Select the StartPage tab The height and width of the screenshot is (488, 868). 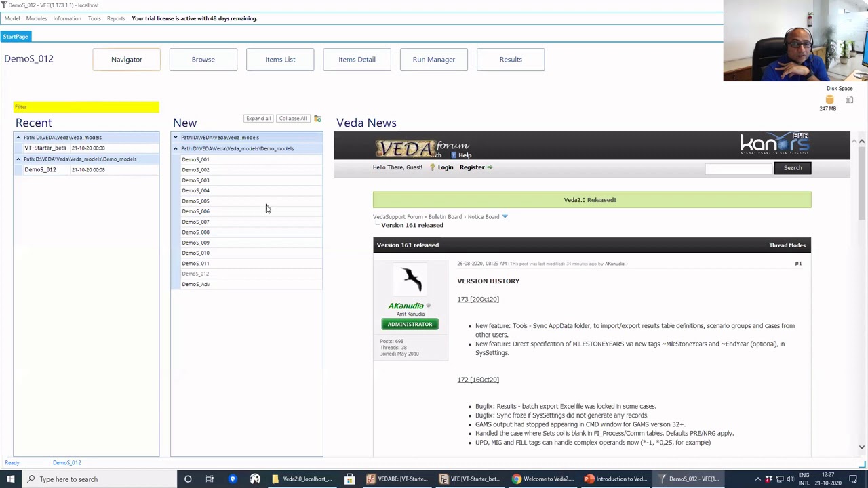(x=16, y=37)
